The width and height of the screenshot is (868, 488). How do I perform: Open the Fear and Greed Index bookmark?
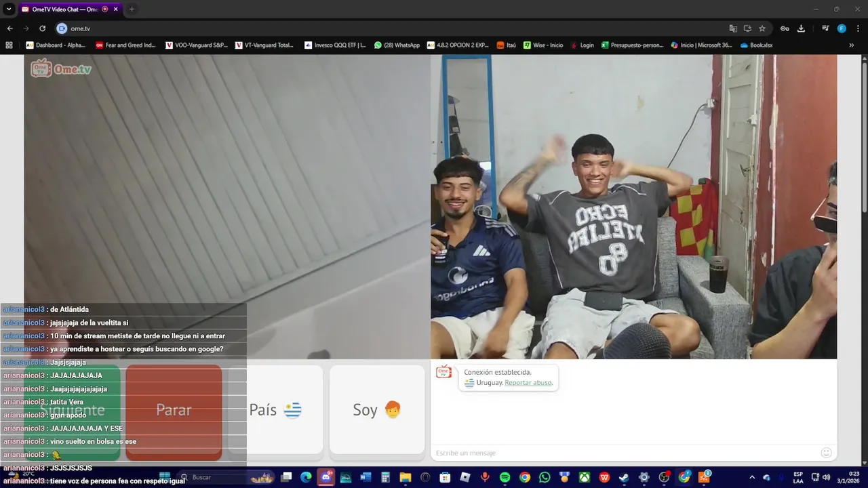[x=126, y=45]
